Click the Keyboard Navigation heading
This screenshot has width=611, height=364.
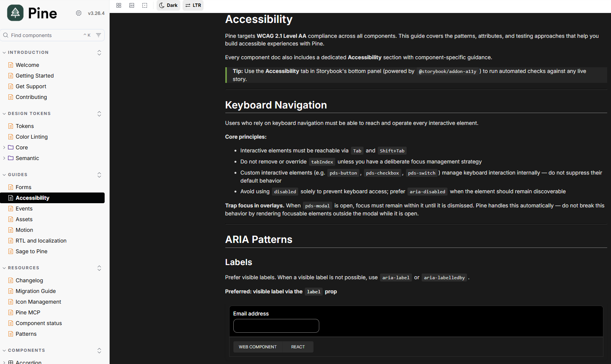pos(276,105)
